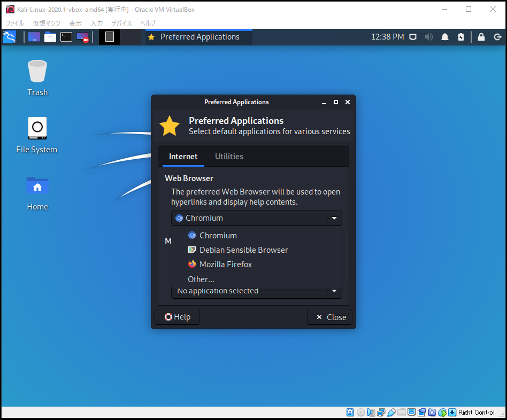Switch to the second workspace in the panel
The width and height of the screenshot is (507, 420).
click(x=130, y=36)
